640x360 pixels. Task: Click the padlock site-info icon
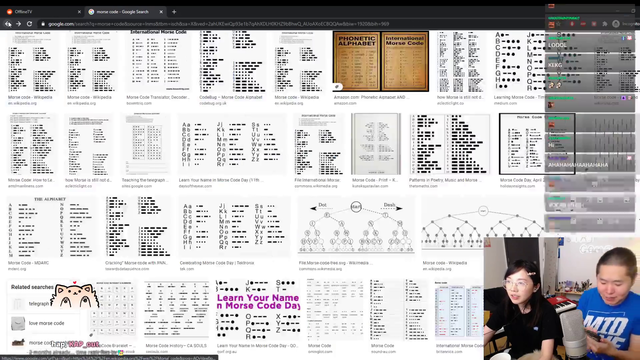pyautogui.click(x=43, y=24)
